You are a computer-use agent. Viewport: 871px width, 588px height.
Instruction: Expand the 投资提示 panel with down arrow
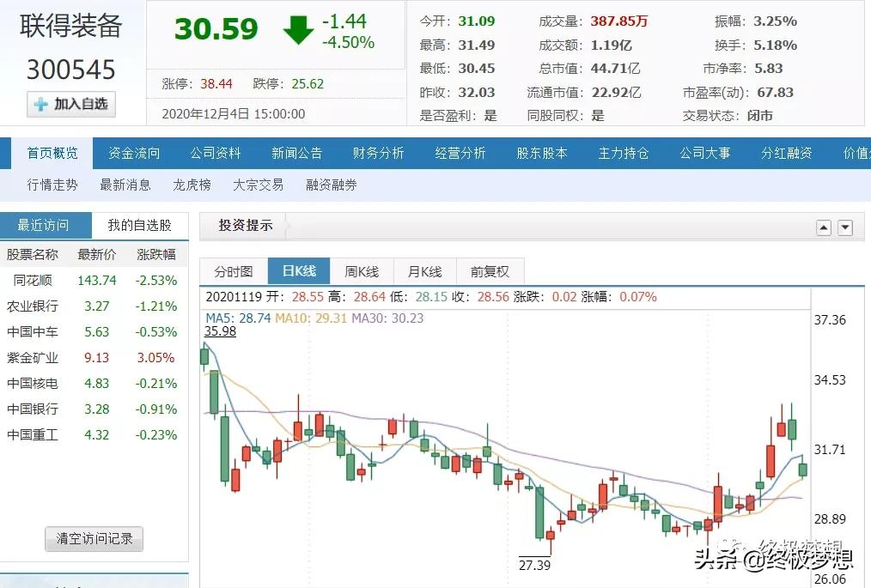pyautogui.click(x=844, y=227)
